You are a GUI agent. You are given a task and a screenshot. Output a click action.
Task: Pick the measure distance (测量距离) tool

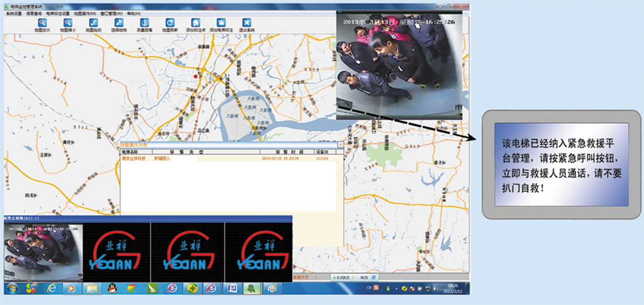click(144, 23)
